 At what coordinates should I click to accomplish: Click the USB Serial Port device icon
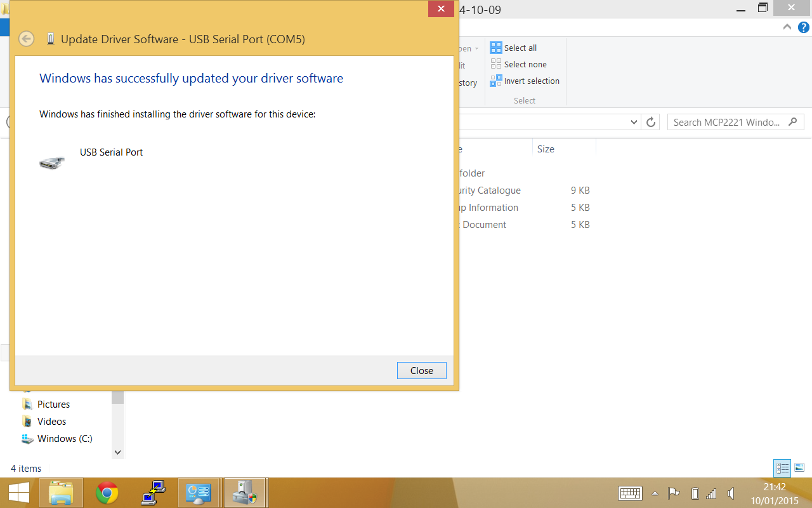(51, 162)
